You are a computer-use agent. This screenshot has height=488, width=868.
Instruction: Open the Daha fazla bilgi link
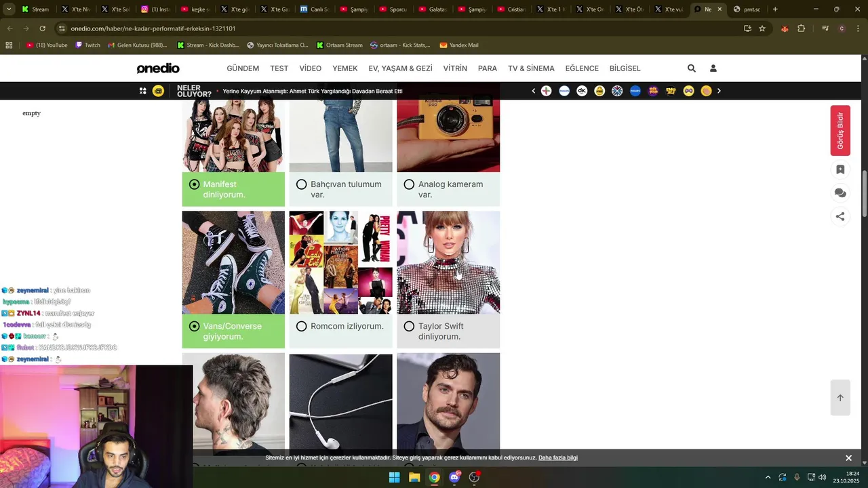[558, 458]
